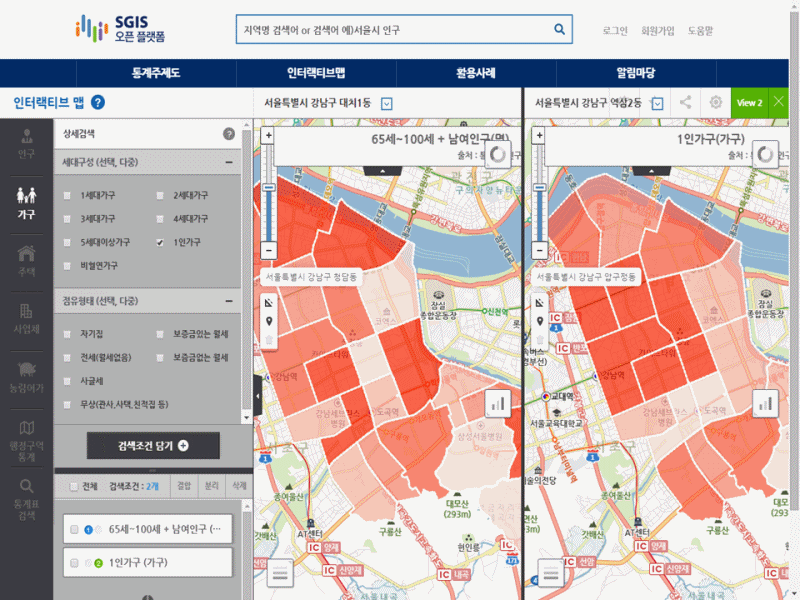
Task: Show bar chart on the left map
Action: 498,403
